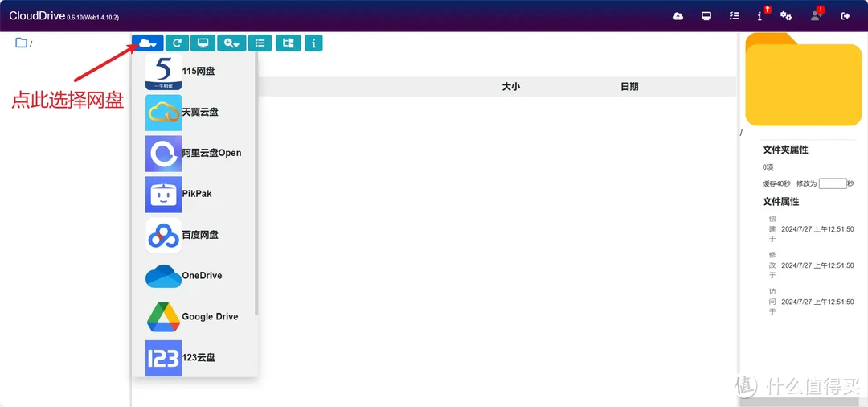This screenshot has height=407, width=868.
Task: Click the monitor icon in file toolbar
Action: [203, 43]
